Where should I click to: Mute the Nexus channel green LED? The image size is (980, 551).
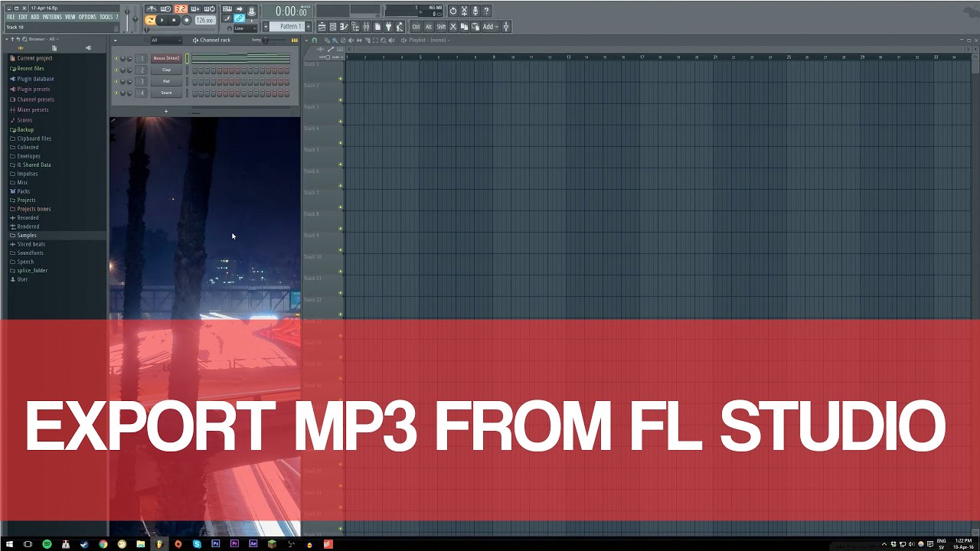(116, 58)
